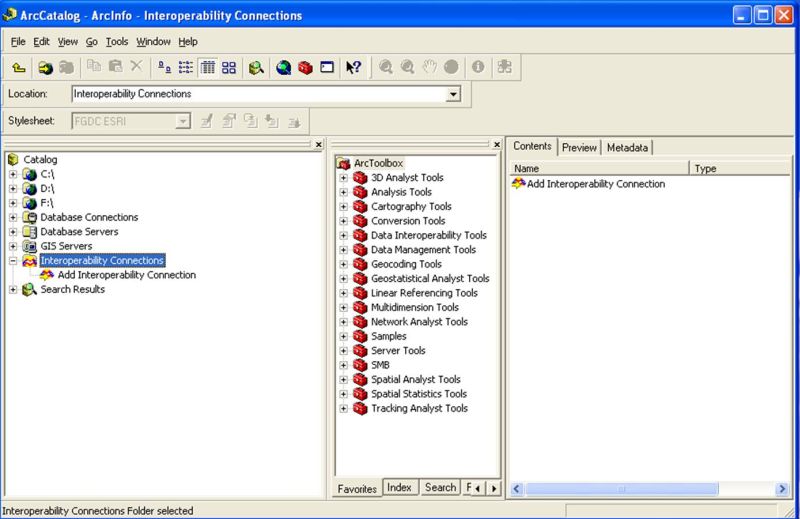This screenshot has width=800, height=519.
Task: Open the Window menu
Action: point(153,42)
